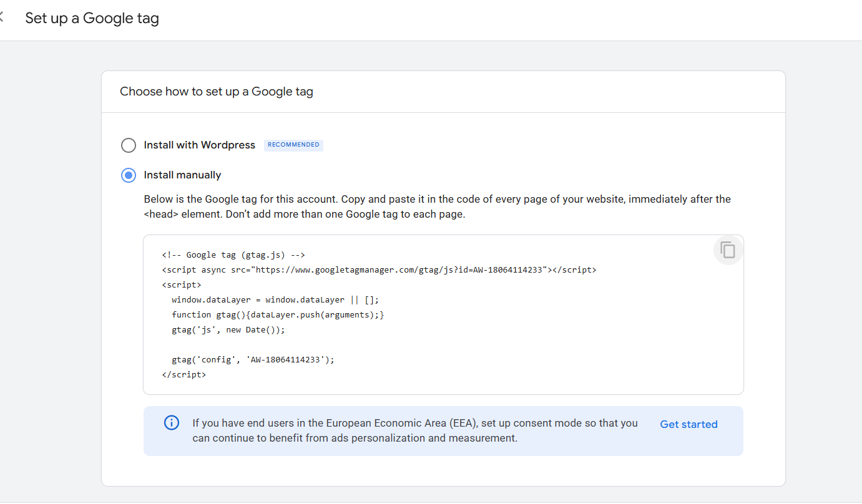862x504 pixels.
Task: Click the closing </script> line
Action: click(184, 375)
